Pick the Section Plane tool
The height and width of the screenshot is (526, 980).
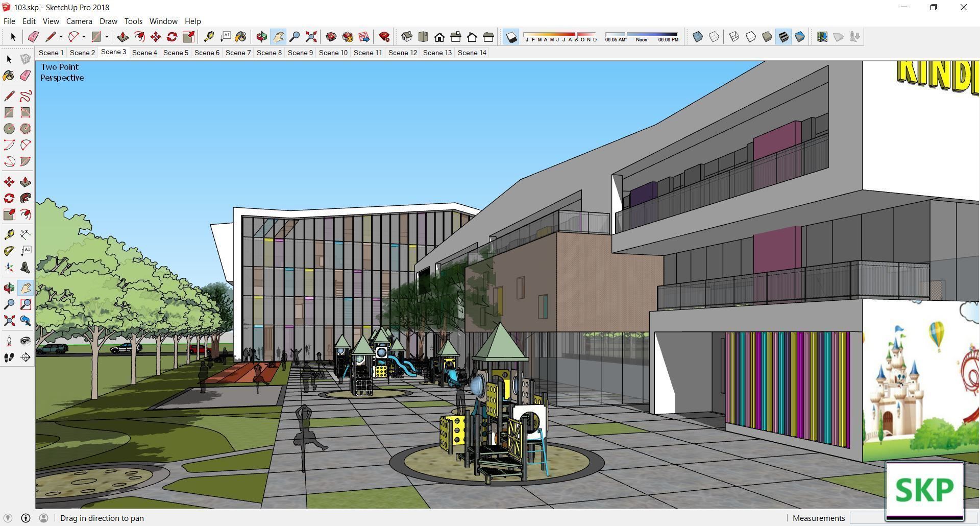click(x=26, y=357)
